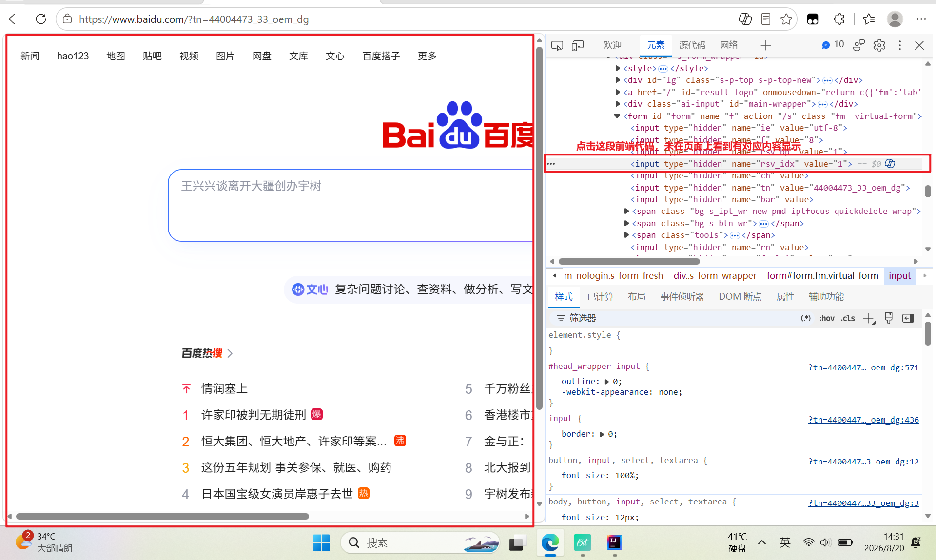Open the DOM 断点 tab
The width and height of the screenshot is (936, 560).
click(x=740, y=297)
